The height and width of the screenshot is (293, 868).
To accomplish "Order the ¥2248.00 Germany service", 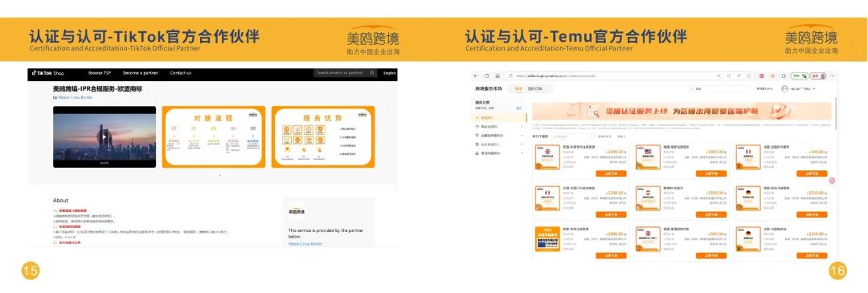I will click(812, 255).
